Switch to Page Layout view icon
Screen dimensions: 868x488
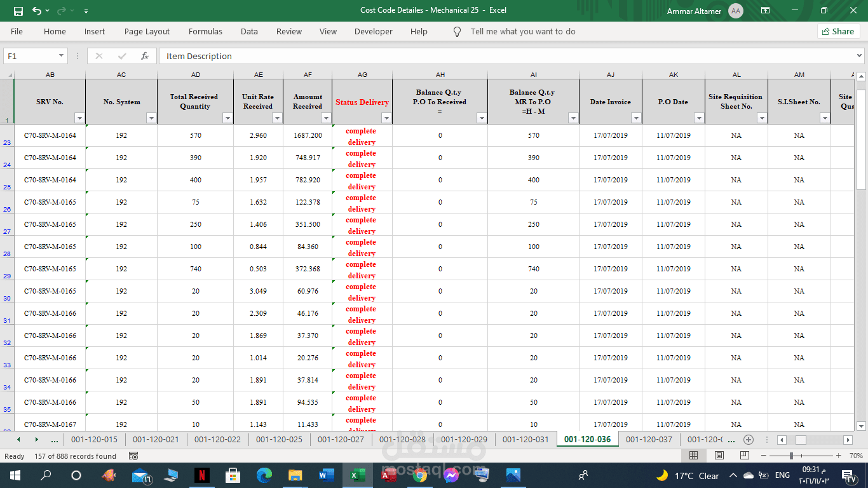(x=719, y=456)
